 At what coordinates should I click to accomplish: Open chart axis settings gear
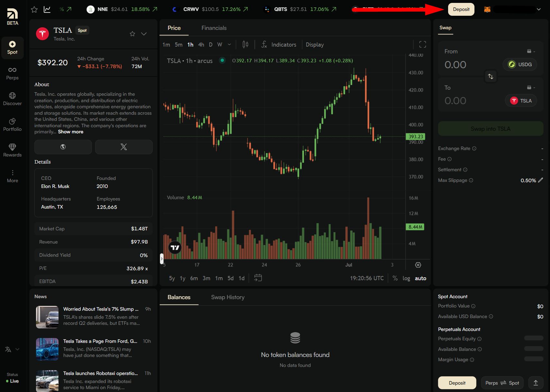(418, 265)
